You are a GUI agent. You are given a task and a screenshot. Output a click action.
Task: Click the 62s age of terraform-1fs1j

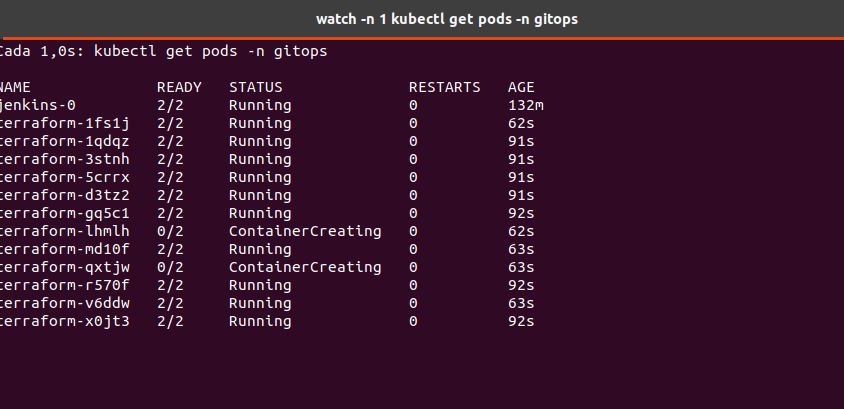point(521,123)
